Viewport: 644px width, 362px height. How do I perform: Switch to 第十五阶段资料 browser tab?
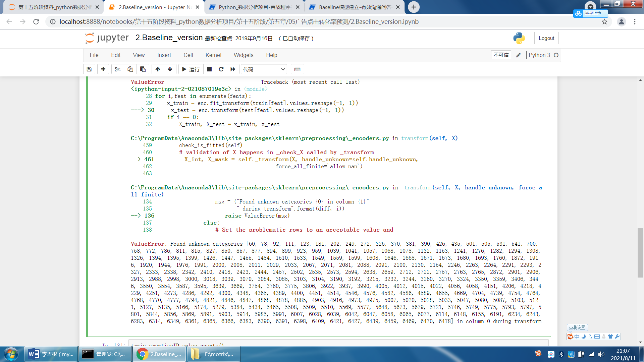(x=54, y=7)
